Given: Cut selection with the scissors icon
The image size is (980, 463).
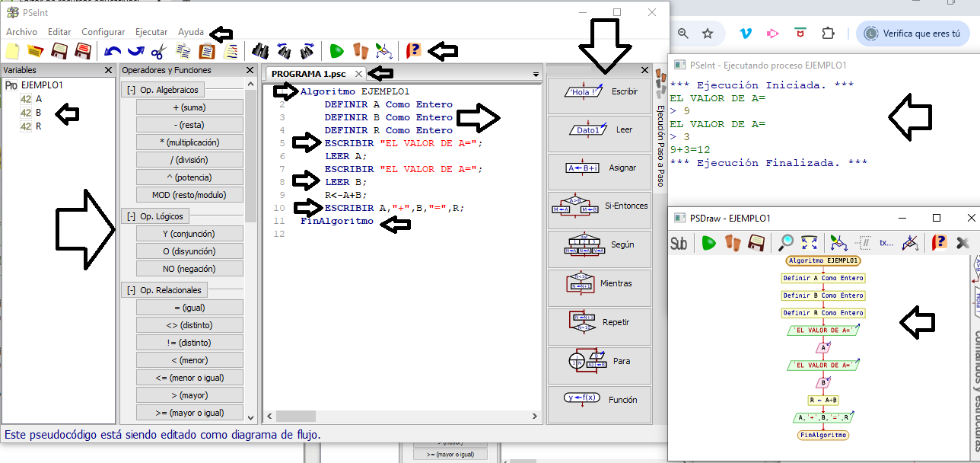Looking at the screenshot, I should [x=159, y=52].
